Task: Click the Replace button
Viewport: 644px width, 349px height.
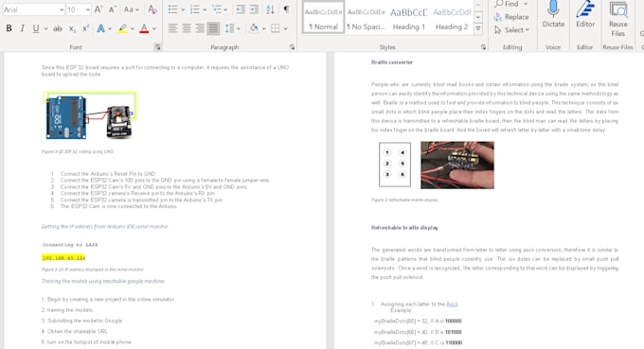Action: (x=511, y=17)
